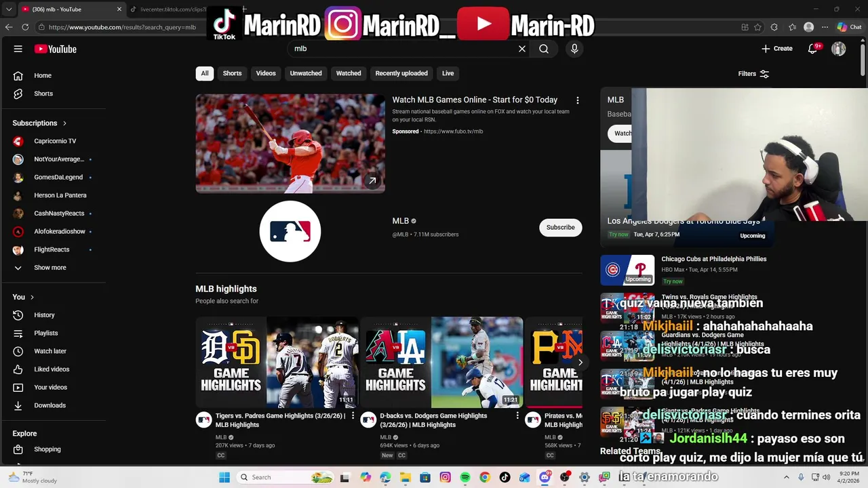Show hidden system tray icons
Screen dimensions: 868x488
[x=787, y=477]
